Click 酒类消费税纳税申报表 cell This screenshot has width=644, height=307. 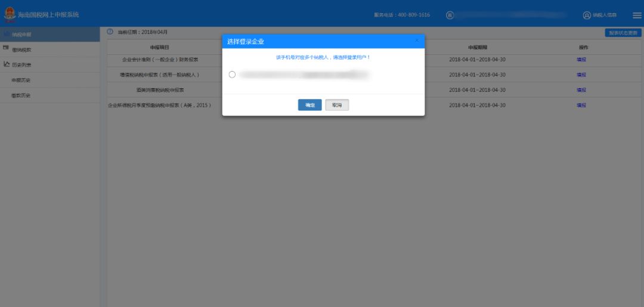pyautogui.click(x=160, y=90)
